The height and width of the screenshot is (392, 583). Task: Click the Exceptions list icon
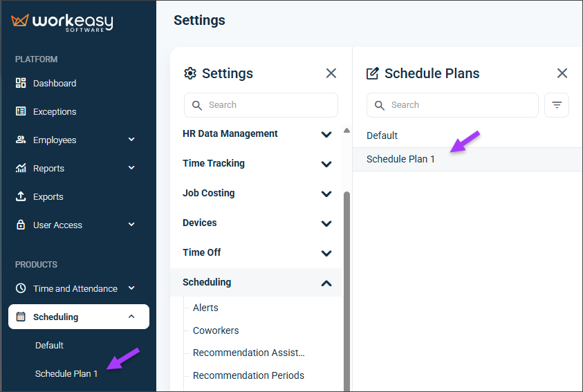[x=21, y=111]
